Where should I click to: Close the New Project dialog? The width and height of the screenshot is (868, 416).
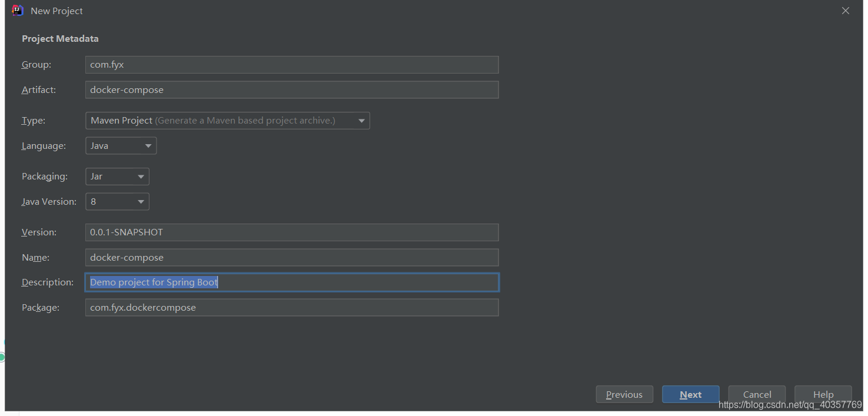click(846, 11)
